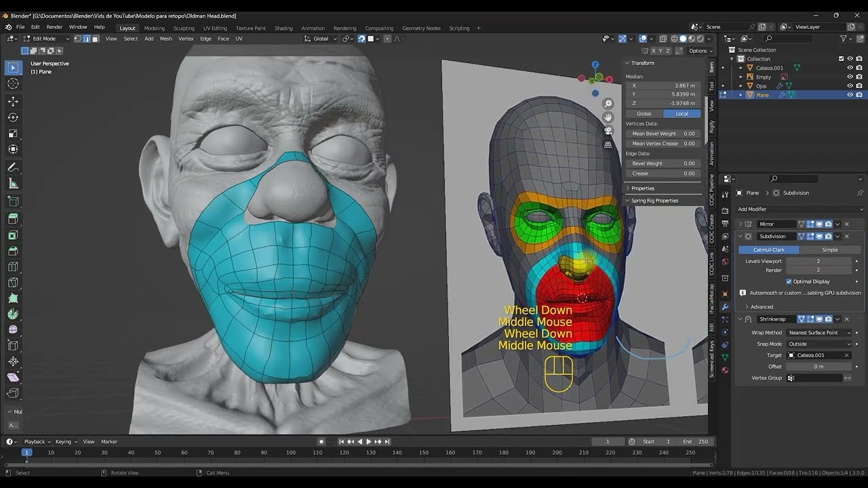Open the viewport Options dropdown

pos(701,51)
